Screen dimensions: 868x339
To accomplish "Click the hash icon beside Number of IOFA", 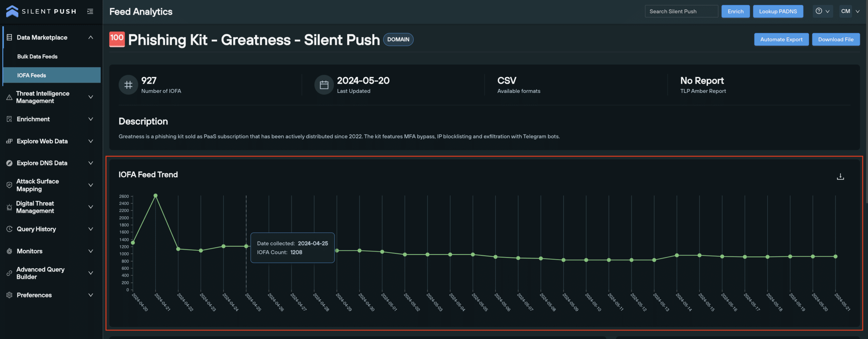I will 128,85.
